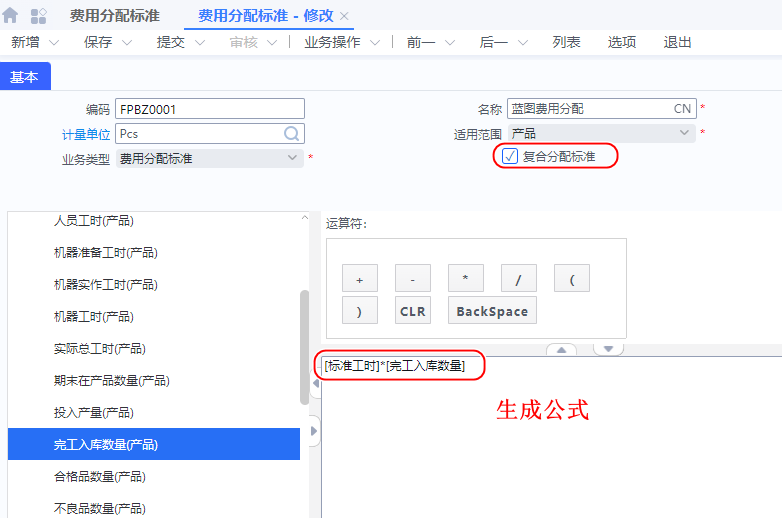Collapse the upper panel with up arrow
The image size is (782, 518).
[561, 350]
